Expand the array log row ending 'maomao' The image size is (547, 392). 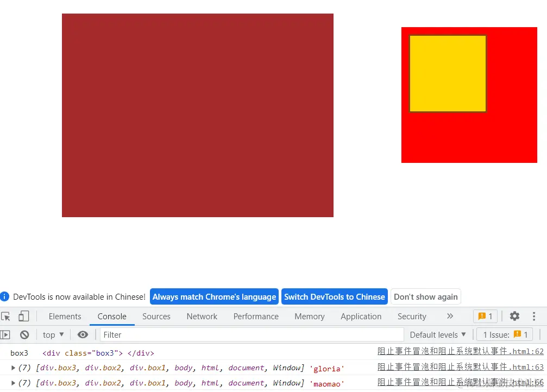point(13,383)
